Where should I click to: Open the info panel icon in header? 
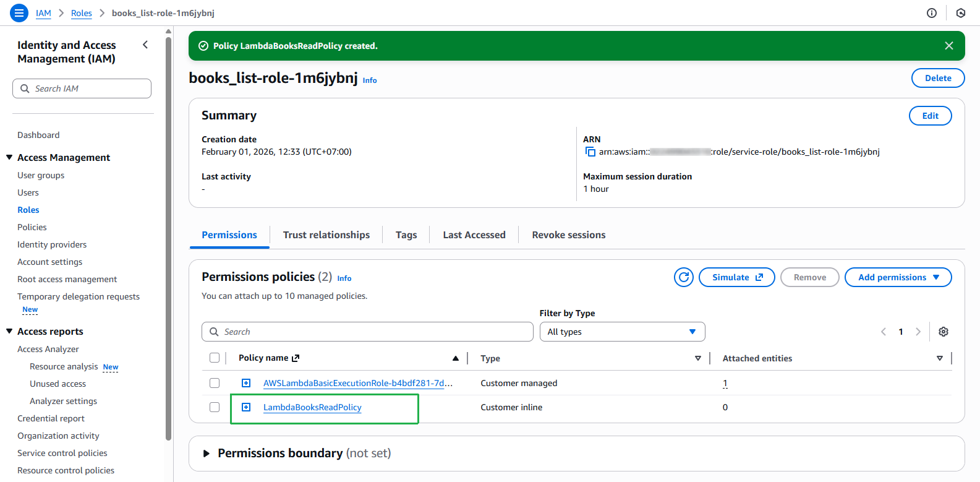(x=932, y=13)
